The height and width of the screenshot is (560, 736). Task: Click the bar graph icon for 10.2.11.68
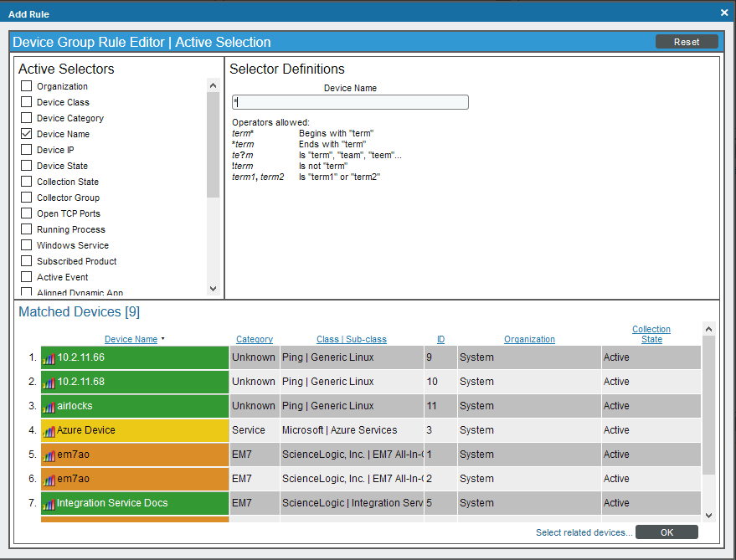[49, 383]
